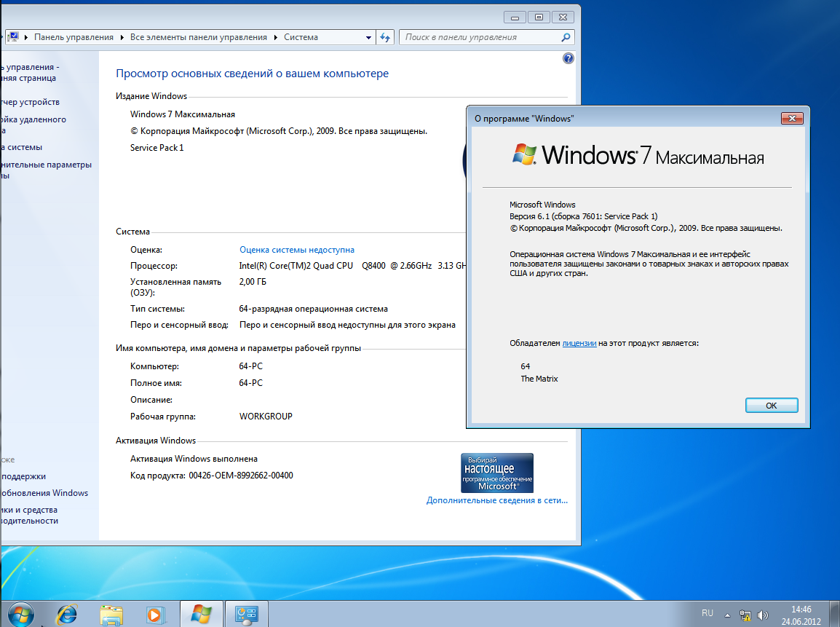Viewport: 840px width, 627px height.
Task: Open the volume speaker tray icon
Action: coord(762,615)
